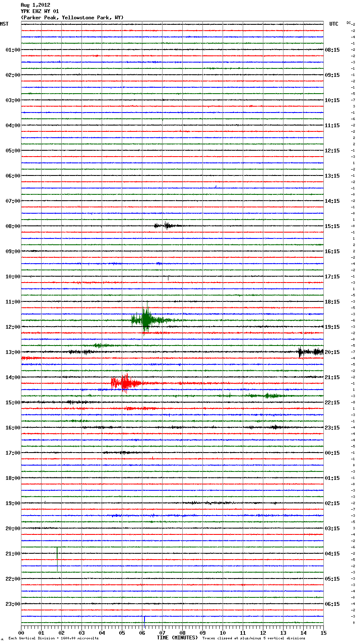The height and width of the screenshot is (644, 357).
Task: Click the 08:00 MST hour label
Action: pos(13,226)
